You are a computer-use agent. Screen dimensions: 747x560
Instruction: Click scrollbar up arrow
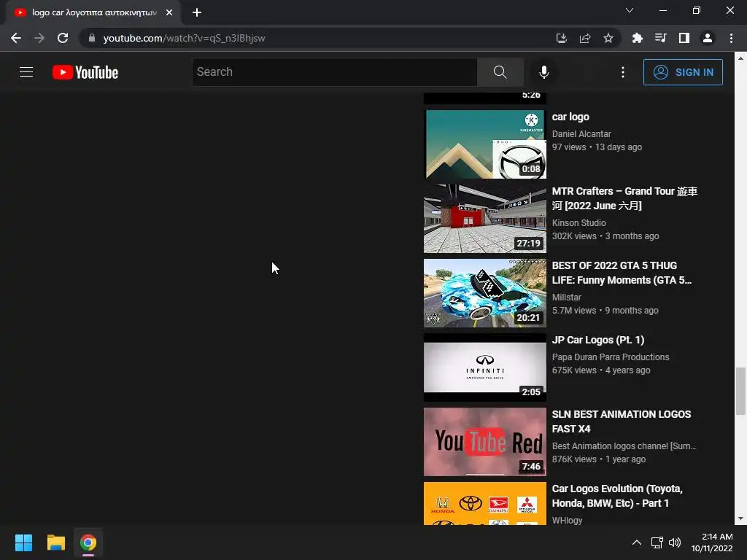tap(740, 58)
